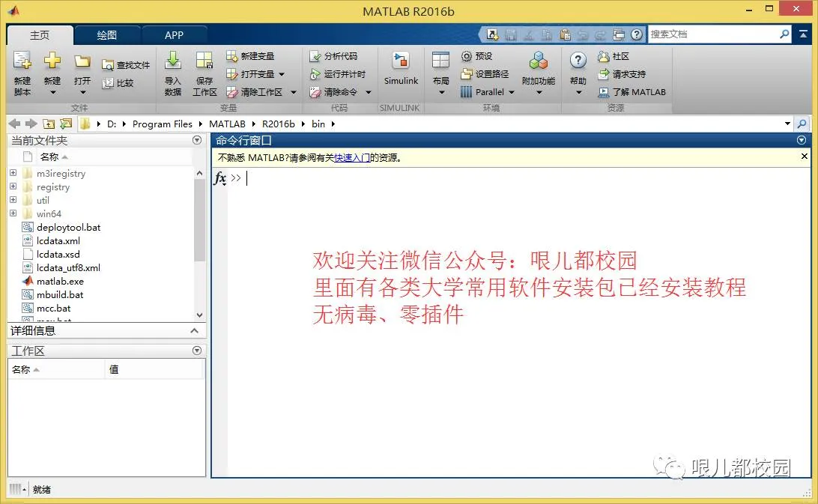Click Learn MATLAB (了解 MATLAB)

click(631, 92)
